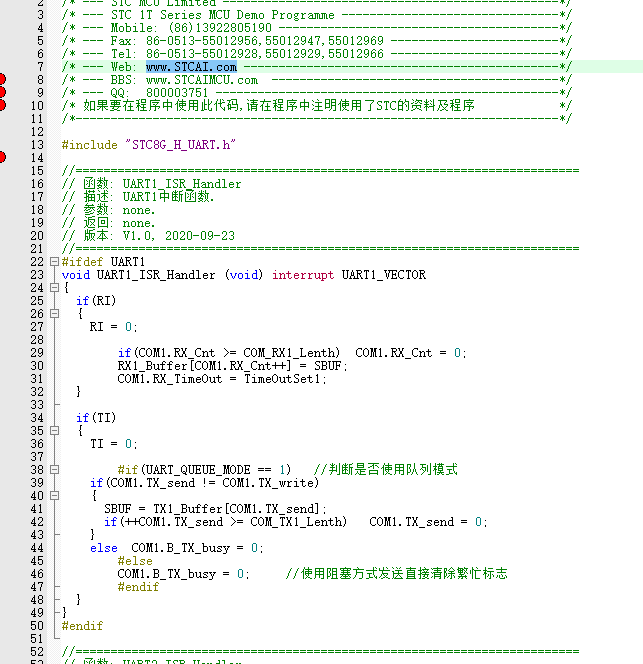Click the Mobile number (86)13922805190
643x664 pixels.
coord(220,28)
